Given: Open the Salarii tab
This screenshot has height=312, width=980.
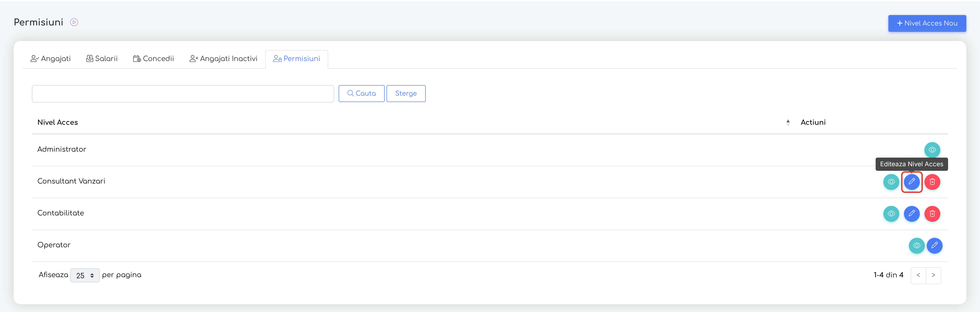Looking at the screenshot, I should pyautogui.click(x=102, y=59).
